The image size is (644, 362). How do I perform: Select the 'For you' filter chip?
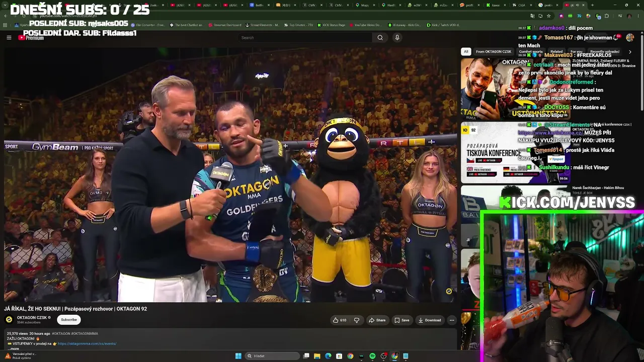pyautogui.click(x=576, y=51)
